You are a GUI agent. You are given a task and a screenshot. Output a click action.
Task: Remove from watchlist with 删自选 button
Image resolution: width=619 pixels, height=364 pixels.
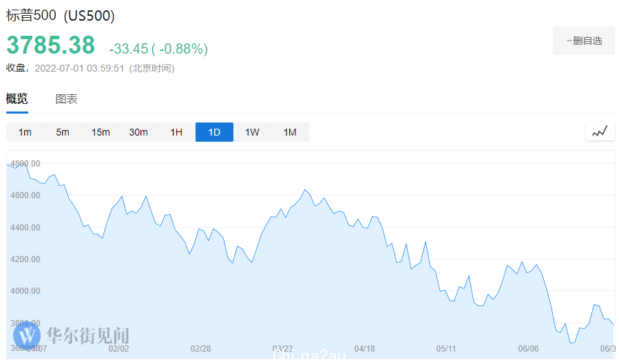(584, 41)
